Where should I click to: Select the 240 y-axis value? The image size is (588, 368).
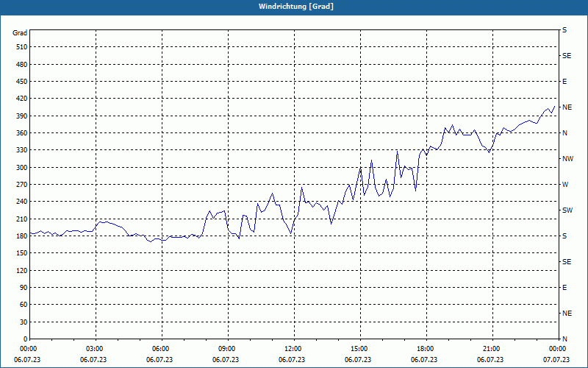[x=22, y=202]
